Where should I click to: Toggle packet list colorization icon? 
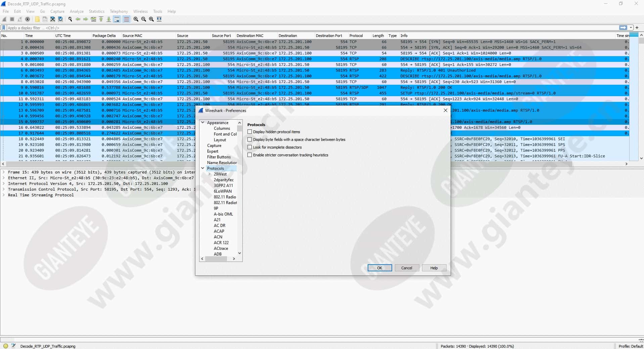tap(126, 19)
